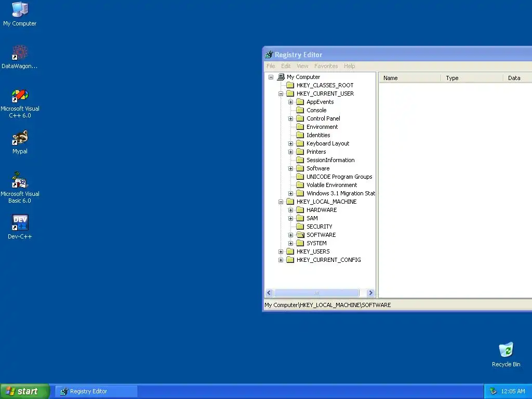
Task: Collapse the HKEY_LOCAL_MACHINE branch
Action: click(x=281, y=202)
